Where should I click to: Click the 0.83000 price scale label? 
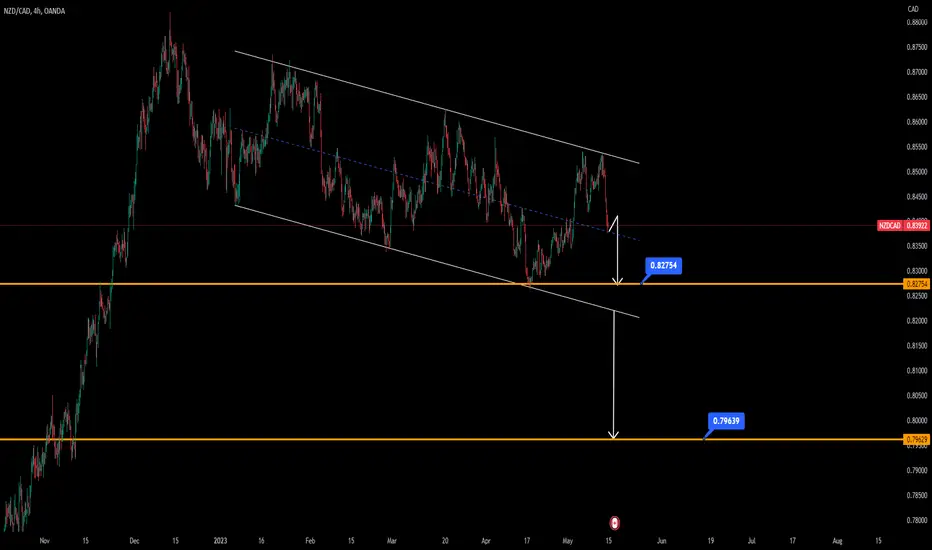pyautogui.click(x=917, y=271)
